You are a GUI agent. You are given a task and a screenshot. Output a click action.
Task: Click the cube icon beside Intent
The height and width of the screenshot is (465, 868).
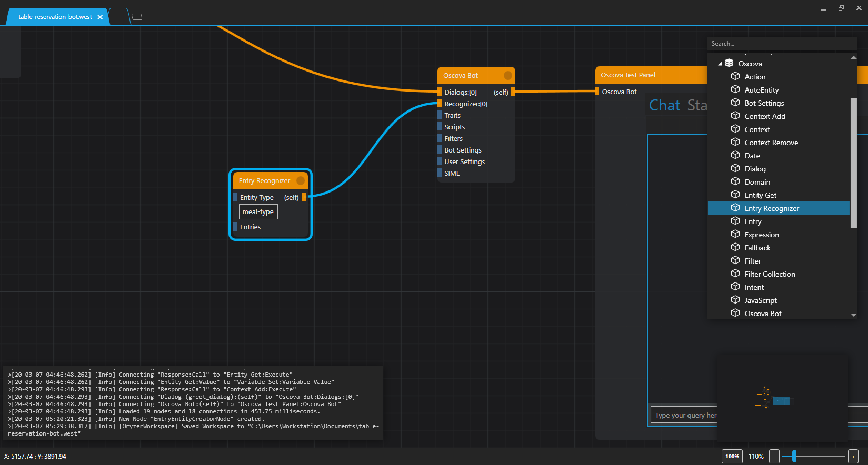[x=735, y=287]
